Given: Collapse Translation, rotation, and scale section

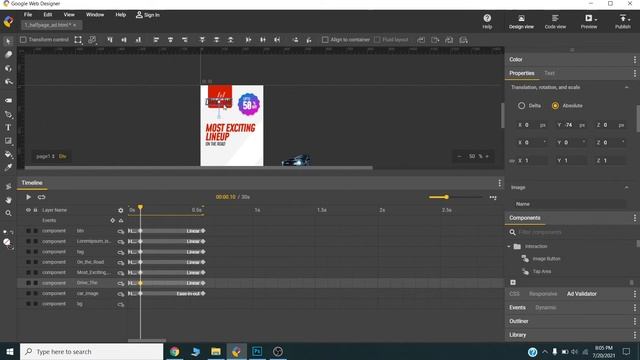Looking at the screenshot, I should click(627, 87).
